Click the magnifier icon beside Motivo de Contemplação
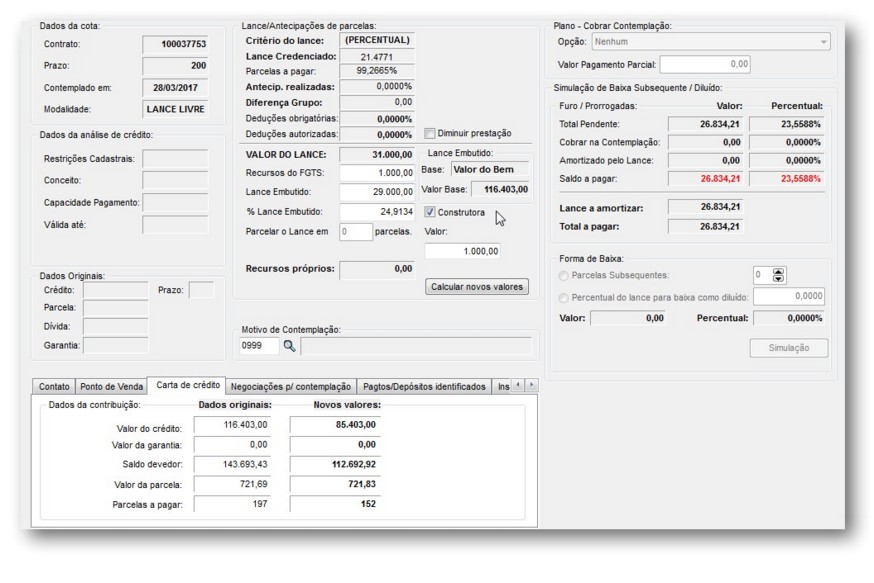The width and height of the screenshot is (874, 583). point(289,346)
